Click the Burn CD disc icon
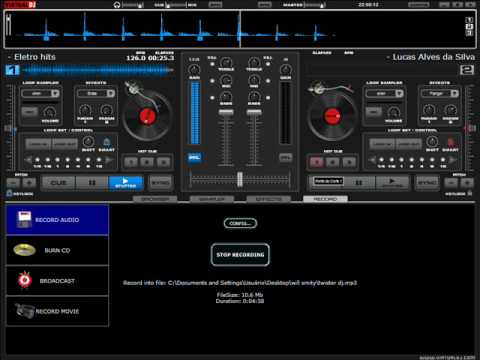This screenshot has width=480, height=360. click(24, 250)
